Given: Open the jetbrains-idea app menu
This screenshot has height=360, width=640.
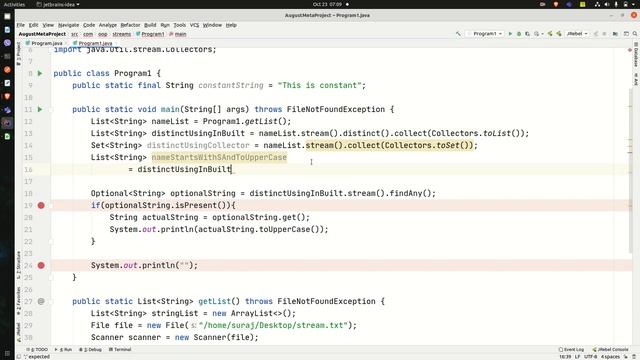Looking at the screenshot, I should (58, 4).
